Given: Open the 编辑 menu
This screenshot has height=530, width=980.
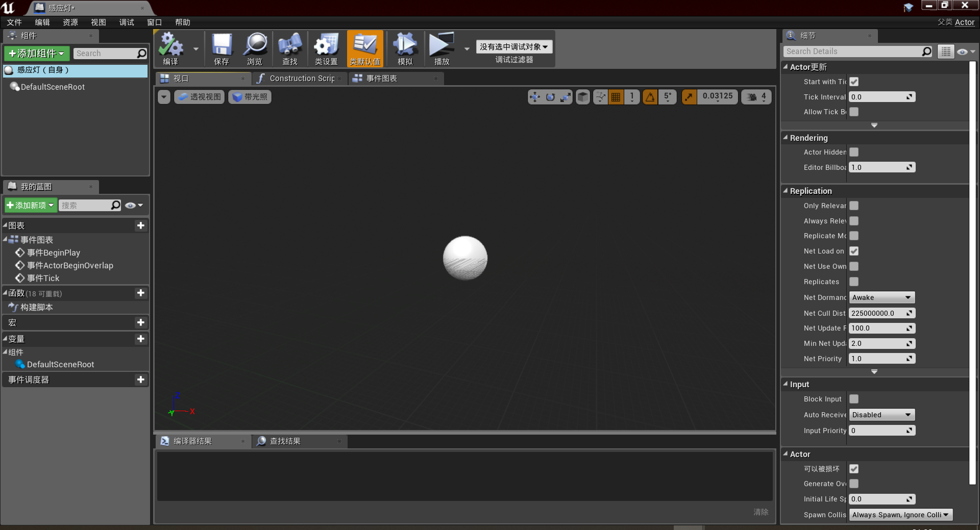Looking at the screenshot, I should point(42,22).
